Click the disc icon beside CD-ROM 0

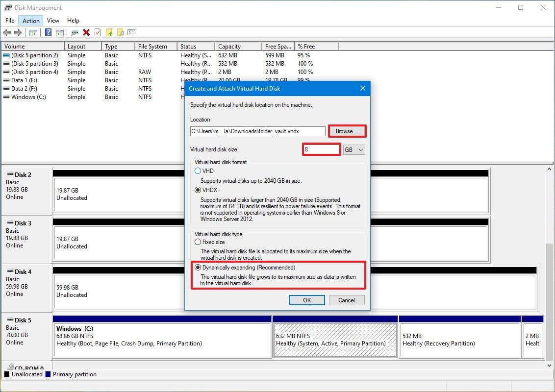coord(11,367)
